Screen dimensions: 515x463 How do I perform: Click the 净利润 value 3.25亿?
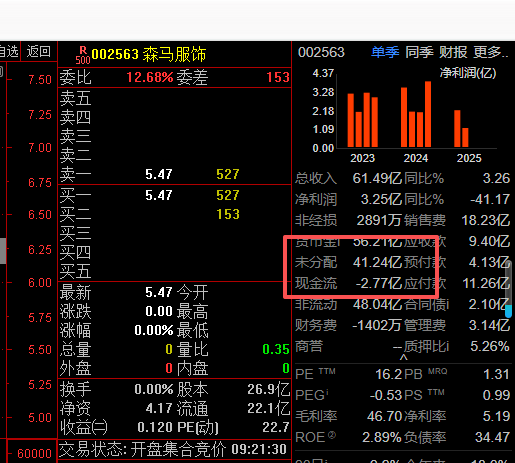381,199
